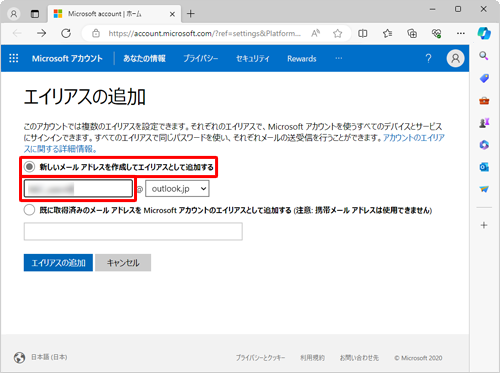Open sidebar Outlook icon
Viewport: 500px width, 373px height.
(484, 167)
